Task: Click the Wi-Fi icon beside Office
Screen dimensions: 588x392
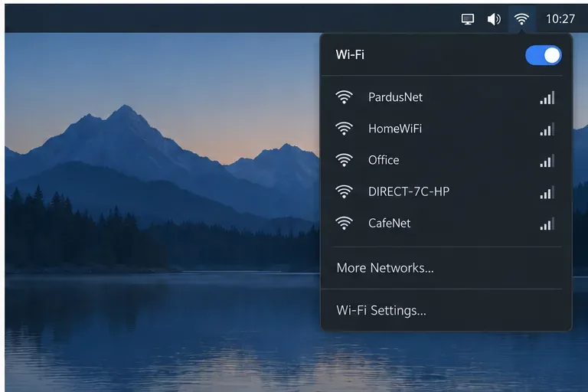Action: (x=344, y=160)
